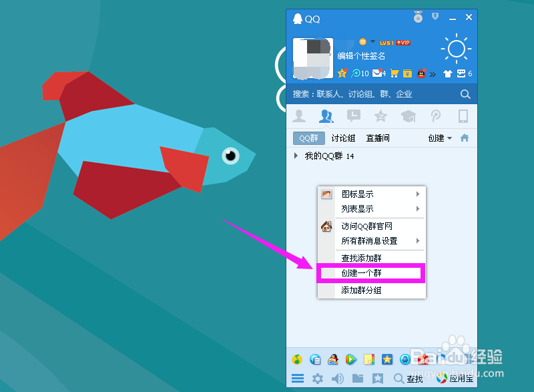Open online status dropdown arrow
The height and width of the screenshot is (392, 534).
click(x=373, y=41)
